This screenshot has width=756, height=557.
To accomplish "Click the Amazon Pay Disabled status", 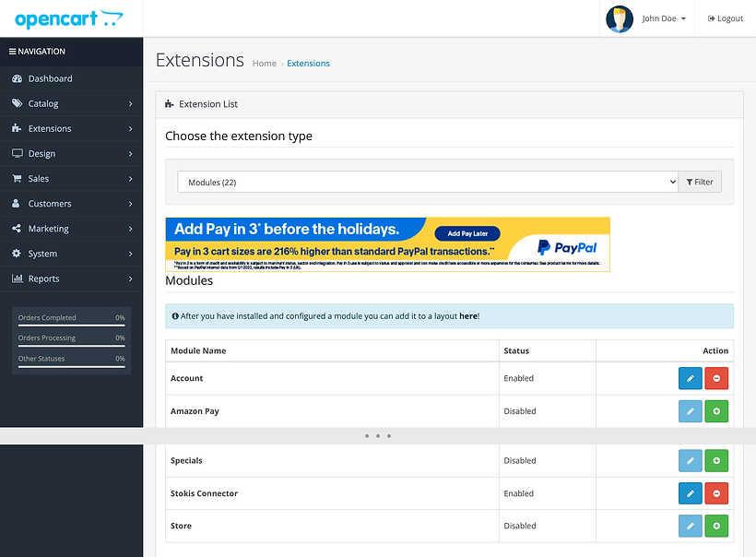I will (x=520, y=411).
